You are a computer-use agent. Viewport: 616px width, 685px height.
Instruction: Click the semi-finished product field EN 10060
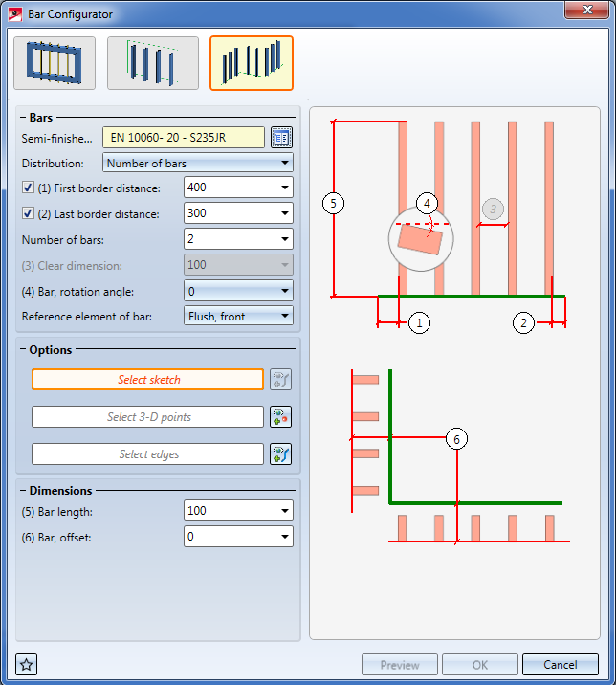184,138
